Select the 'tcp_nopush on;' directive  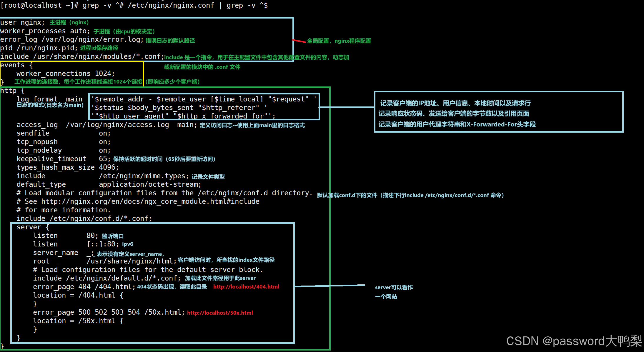(64, 142)
